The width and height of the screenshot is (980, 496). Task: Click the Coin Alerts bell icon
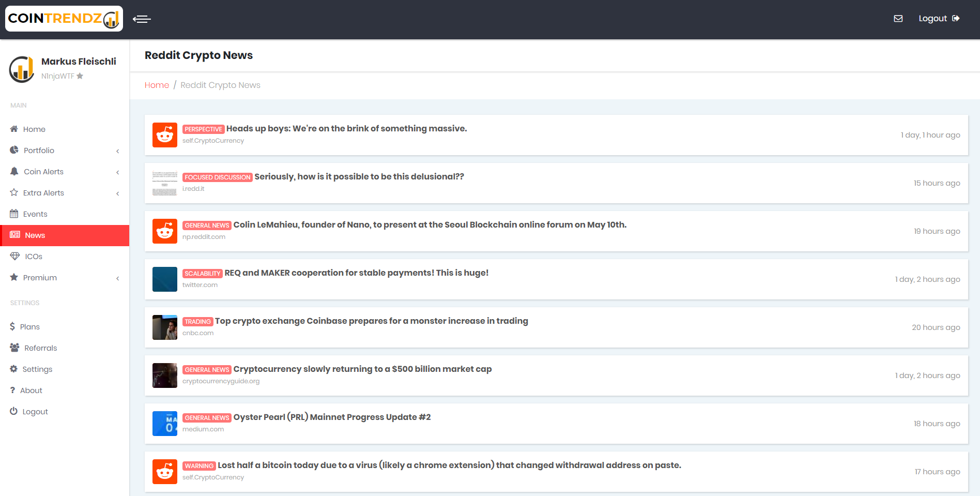(x=14, y=171)
